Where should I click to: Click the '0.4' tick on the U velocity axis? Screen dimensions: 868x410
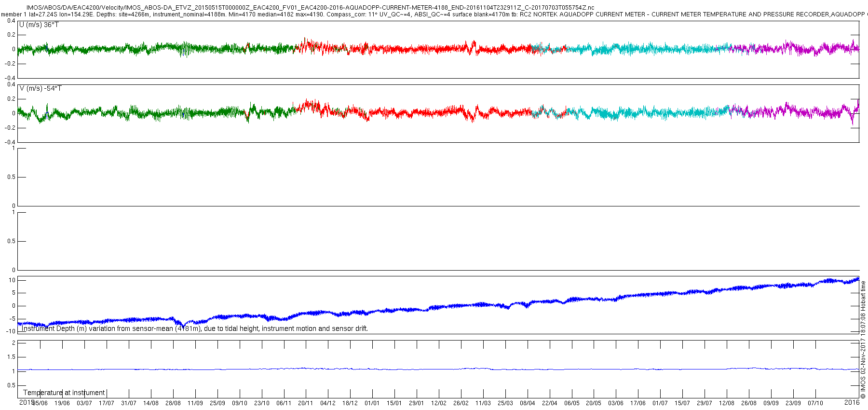pyautogui.click(x=12, y=21)
